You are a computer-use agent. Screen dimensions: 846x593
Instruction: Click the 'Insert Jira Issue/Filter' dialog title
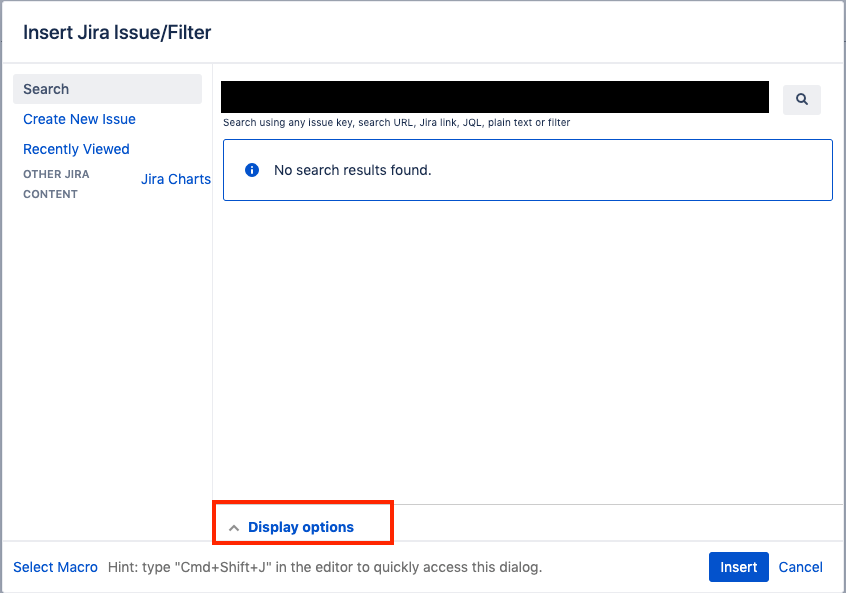117,32
